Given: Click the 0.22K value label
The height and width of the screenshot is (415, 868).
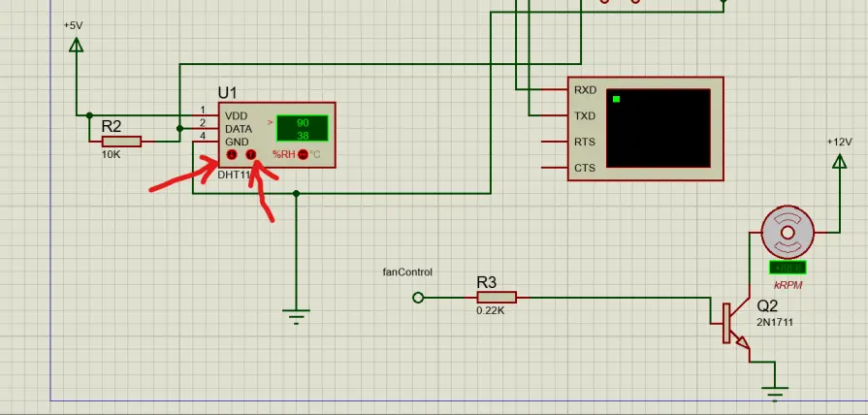Looking at the screenshot, I should tap(491, 311).
